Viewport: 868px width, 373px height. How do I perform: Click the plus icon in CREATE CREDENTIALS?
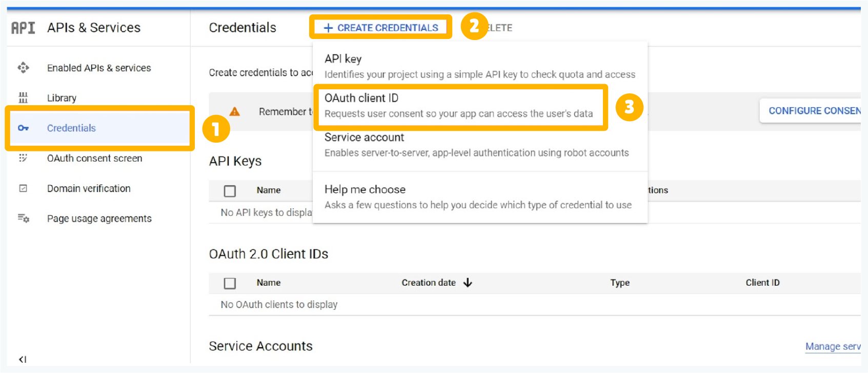tap(328, 28)
